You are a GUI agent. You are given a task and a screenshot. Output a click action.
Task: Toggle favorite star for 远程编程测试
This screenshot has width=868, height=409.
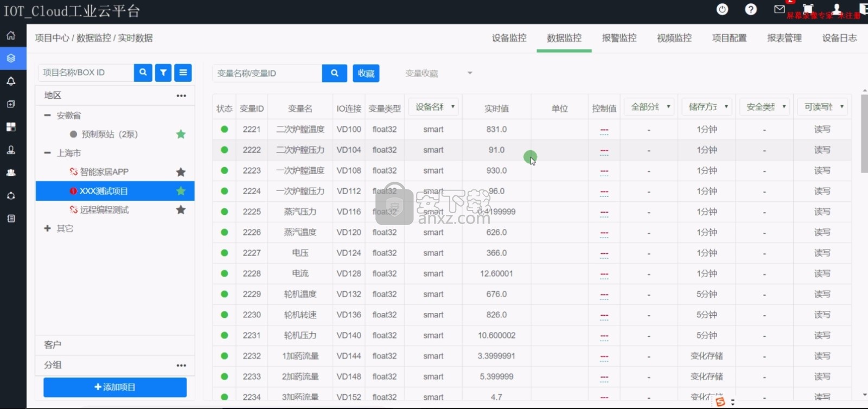(181, 210)
